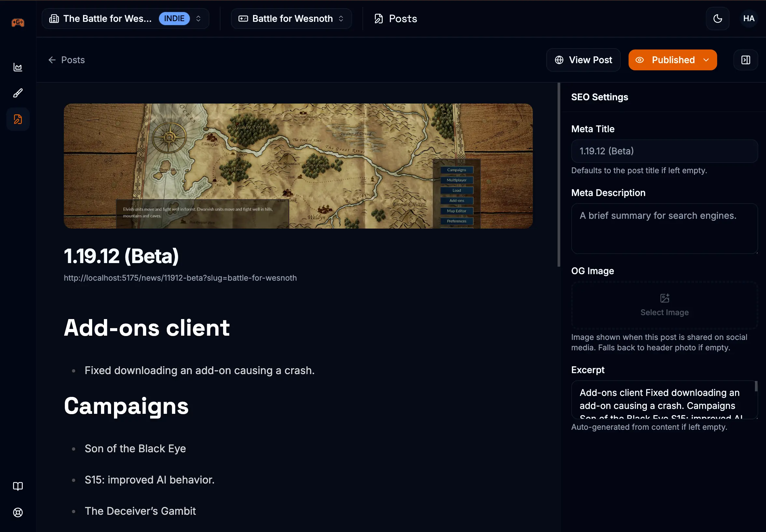Expand the Battle for Wesnoth game selector
The height and width of the screenshot is (532, 766).
tap(341, 18)
